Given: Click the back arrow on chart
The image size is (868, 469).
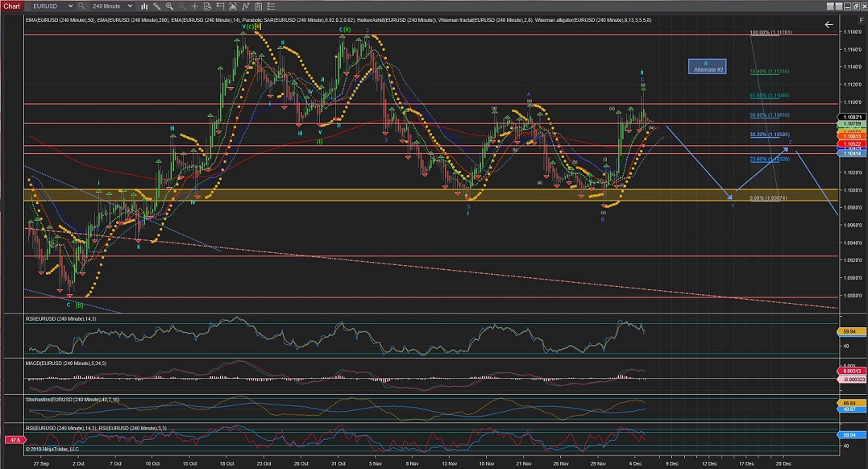Looking at the screenshot, I should 829,24.
